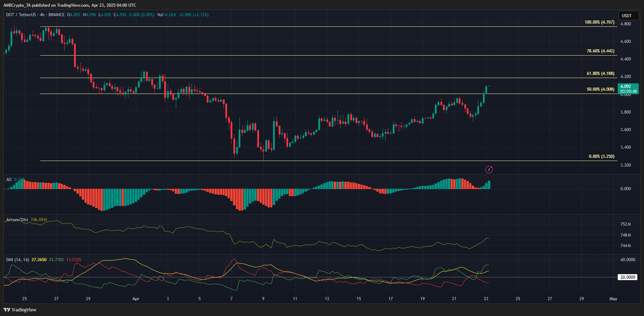
Task: Click the 27.2650 yellow ADX value
Action: [39, 260]
